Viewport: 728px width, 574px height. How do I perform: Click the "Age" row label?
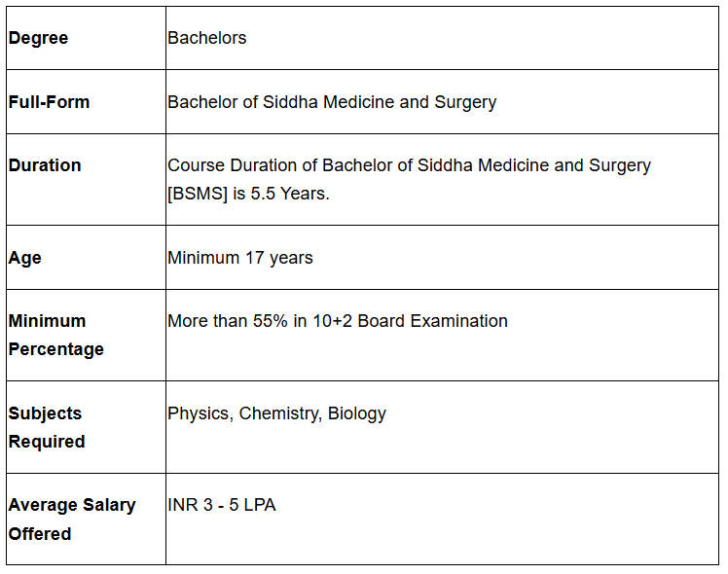pos(25,258)
